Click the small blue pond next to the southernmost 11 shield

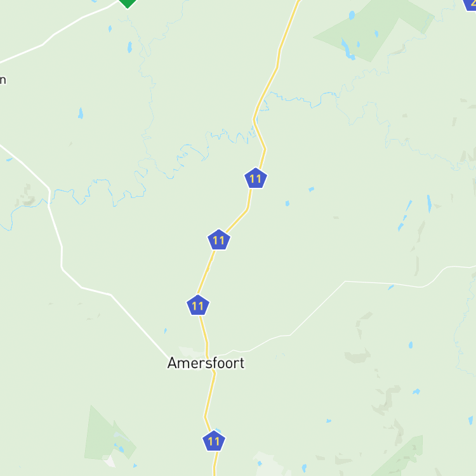point(218,431)
